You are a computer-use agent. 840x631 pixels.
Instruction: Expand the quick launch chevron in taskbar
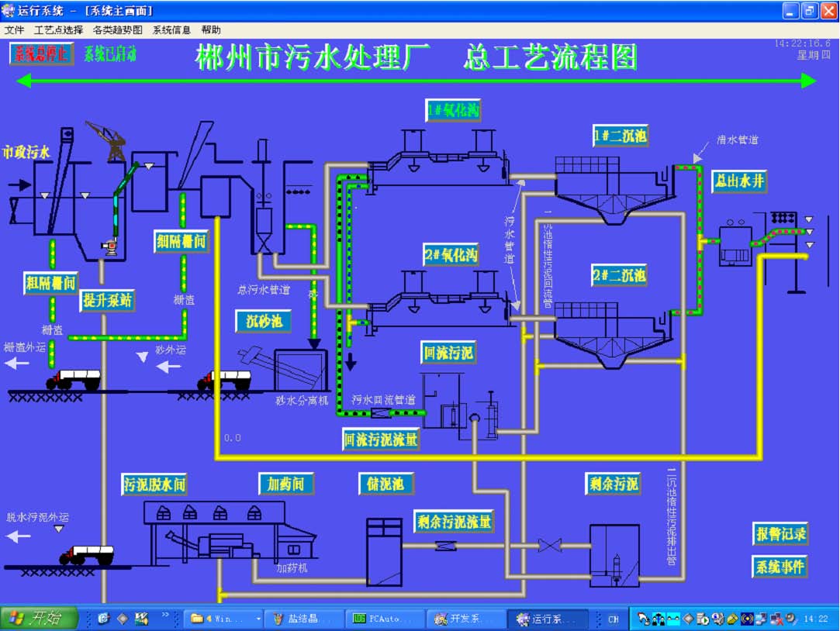click(165, 615)
